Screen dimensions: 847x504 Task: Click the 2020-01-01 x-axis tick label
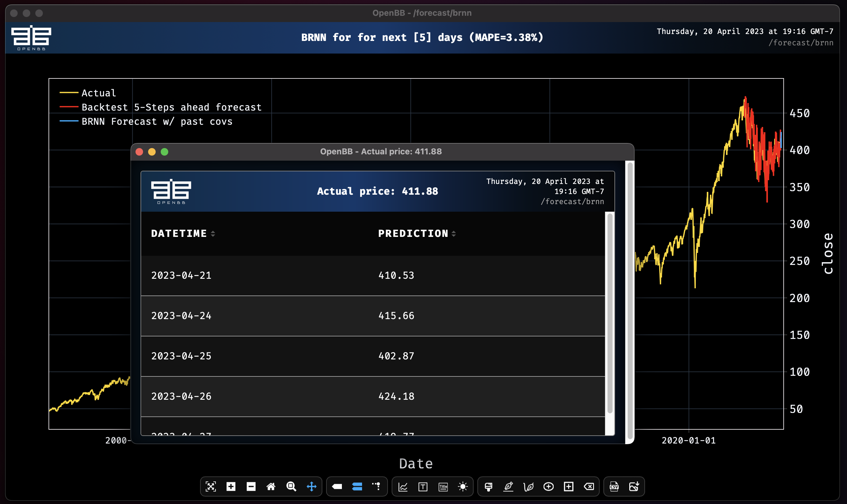[x=689, y=440]
